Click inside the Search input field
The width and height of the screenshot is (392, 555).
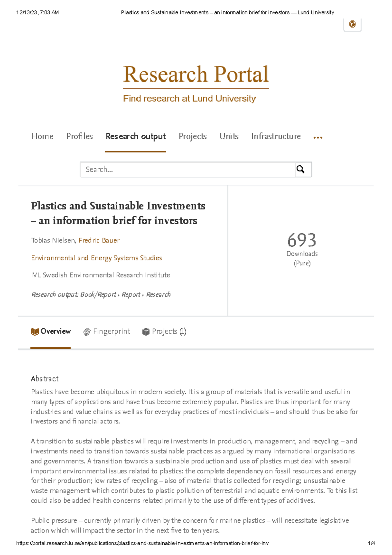(x=183, y=169)
